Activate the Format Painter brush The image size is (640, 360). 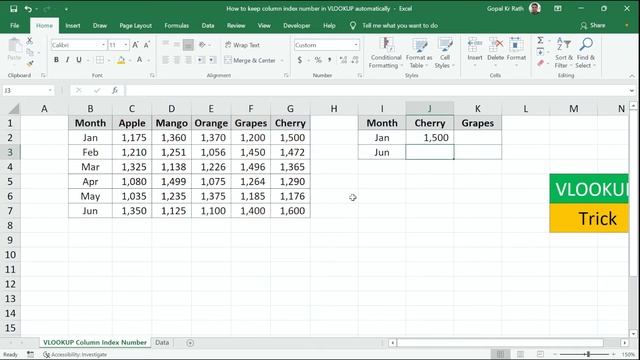point(29,63)
